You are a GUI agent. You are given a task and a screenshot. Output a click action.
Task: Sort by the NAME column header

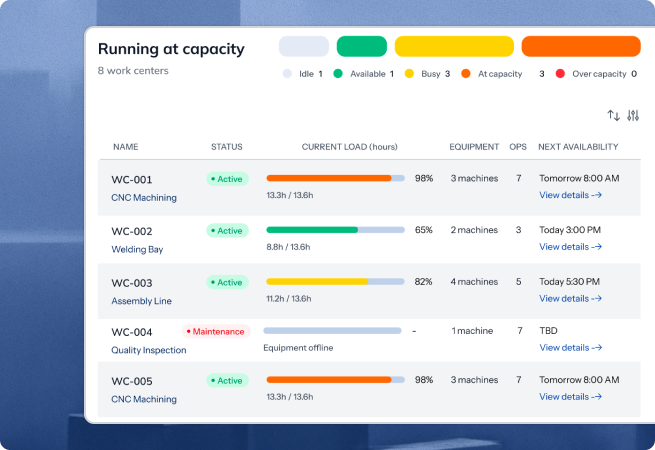[x=126, y=147]
